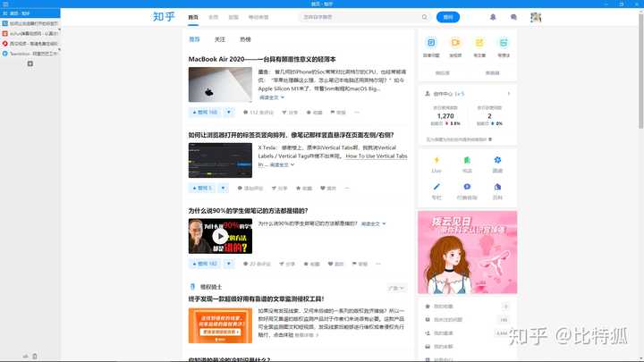Downvote the MacBook Air 2020 post
This screenshot has width=644, height=362.
[229, 112]
